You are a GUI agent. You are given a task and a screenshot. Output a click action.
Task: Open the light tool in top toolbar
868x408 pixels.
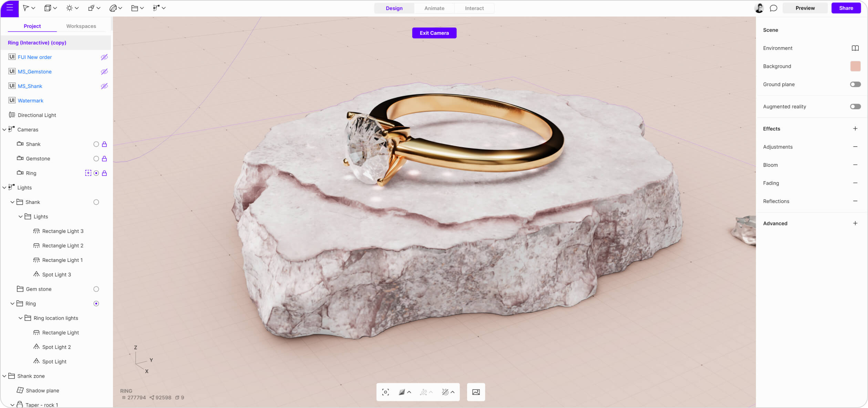[70, 8]
